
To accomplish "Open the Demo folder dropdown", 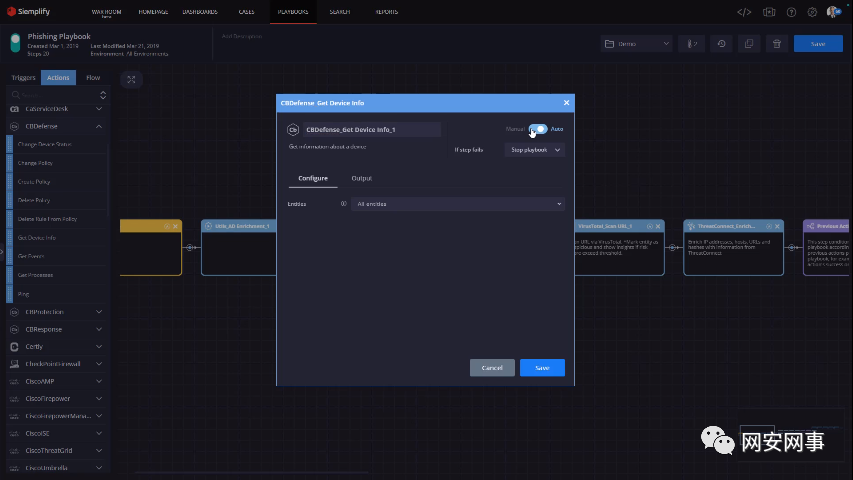I will tap(636, 44).
